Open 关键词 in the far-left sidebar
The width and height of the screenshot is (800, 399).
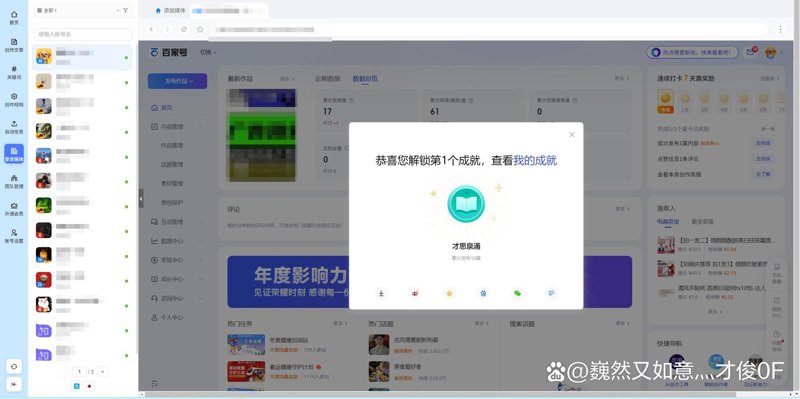14,72
